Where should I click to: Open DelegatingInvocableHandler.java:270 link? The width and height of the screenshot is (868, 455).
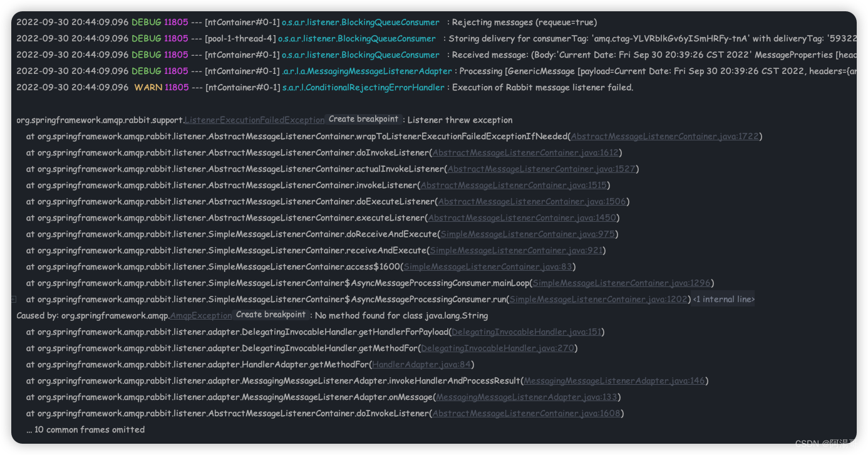pyautogui.click(x=497, y=348)
